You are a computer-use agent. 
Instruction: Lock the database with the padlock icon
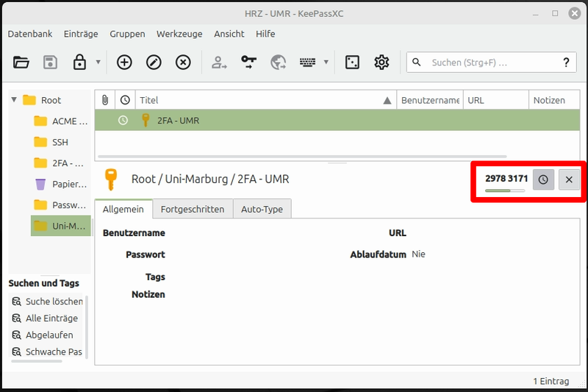tap(79, 63)
